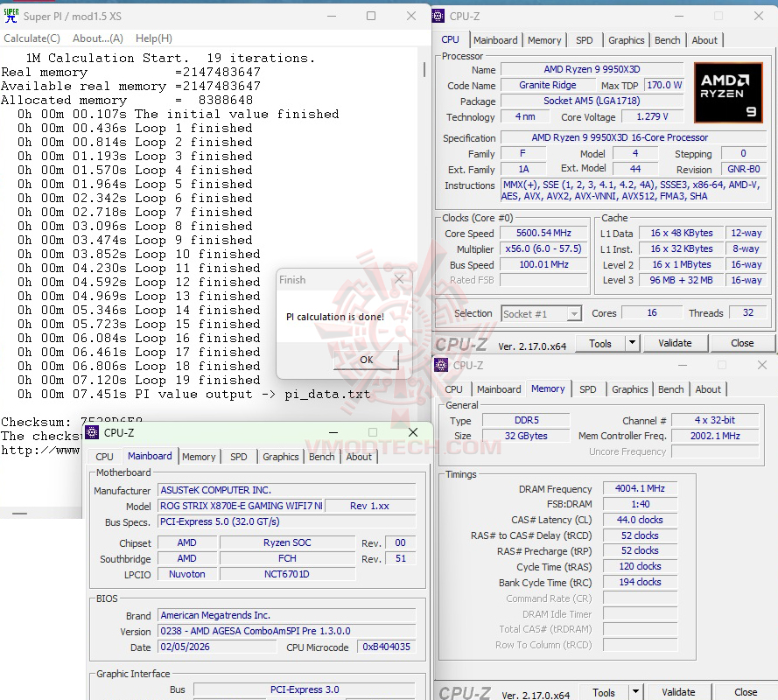Open Graphics tab in the Memory CPU-Z window

629,389
